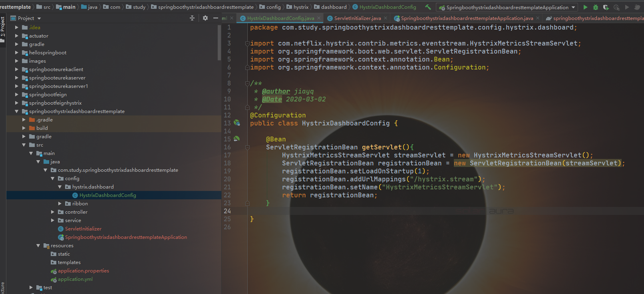Fold the getServlet method on line 16
This screenshot has height=294, width=644.
pos(247,147)
